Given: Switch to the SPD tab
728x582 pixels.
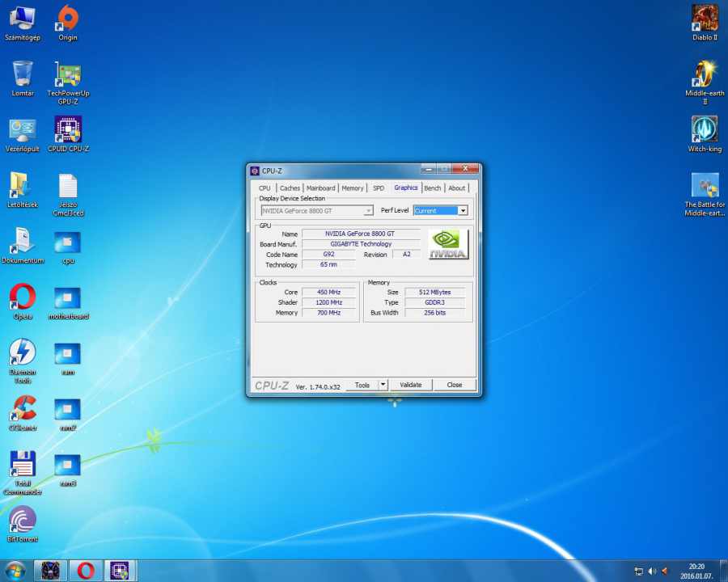Looking at the screenshot, I should pos(379,188).
